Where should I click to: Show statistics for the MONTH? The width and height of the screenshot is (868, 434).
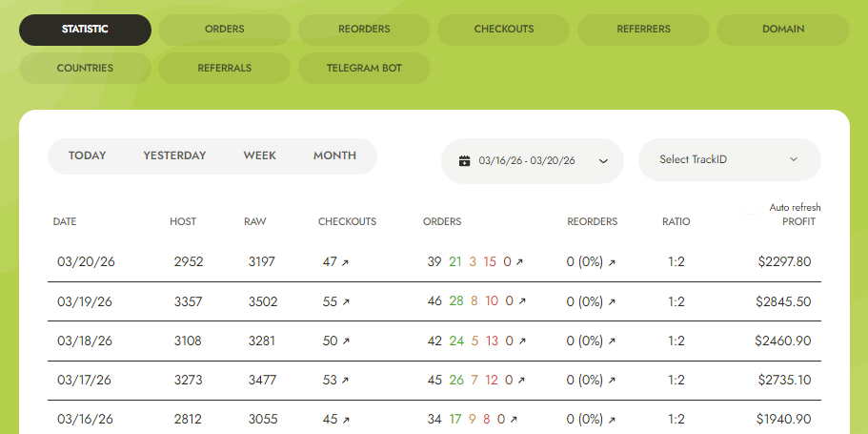point(334,155)
